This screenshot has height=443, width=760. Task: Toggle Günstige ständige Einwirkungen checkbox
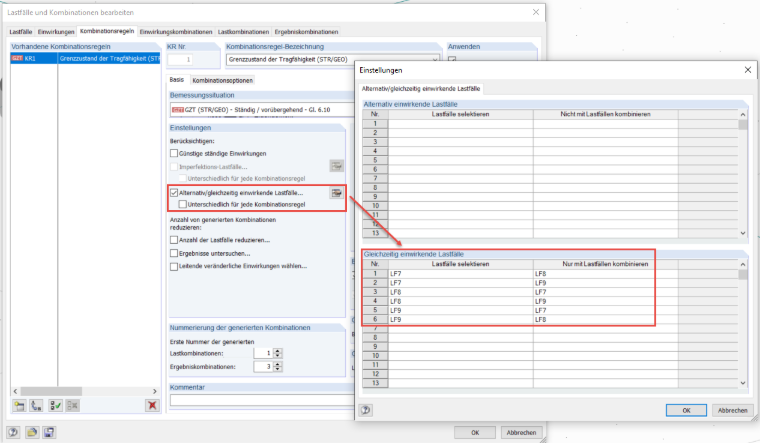(174, 153)
